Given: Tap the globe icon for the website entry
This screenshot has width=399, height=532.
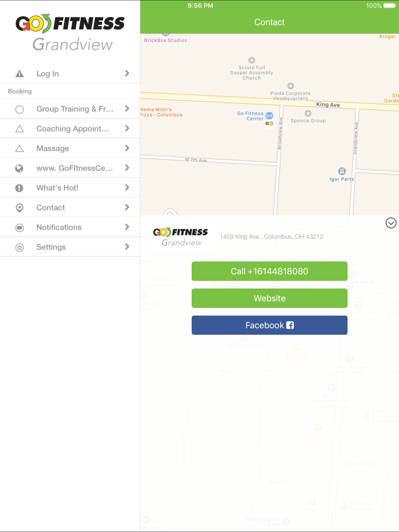Looking at the screenshot, I should click(19, 168).
